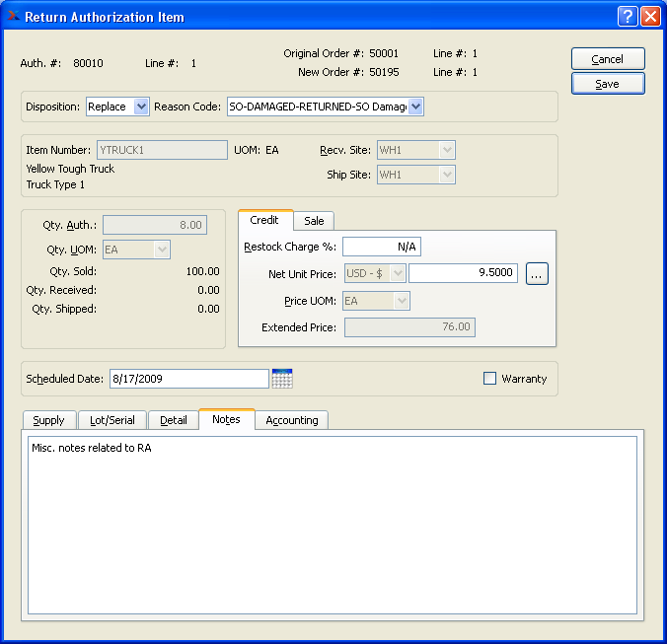Open the Scheduled Date calendar picker
The image size is (667, 644).
tap(282, 379)
